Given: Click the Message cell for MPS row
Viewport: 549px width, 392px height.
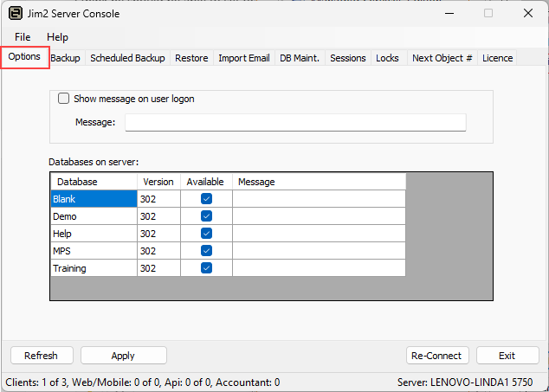Looking at the screenshot, I should (x=319, y=251).
